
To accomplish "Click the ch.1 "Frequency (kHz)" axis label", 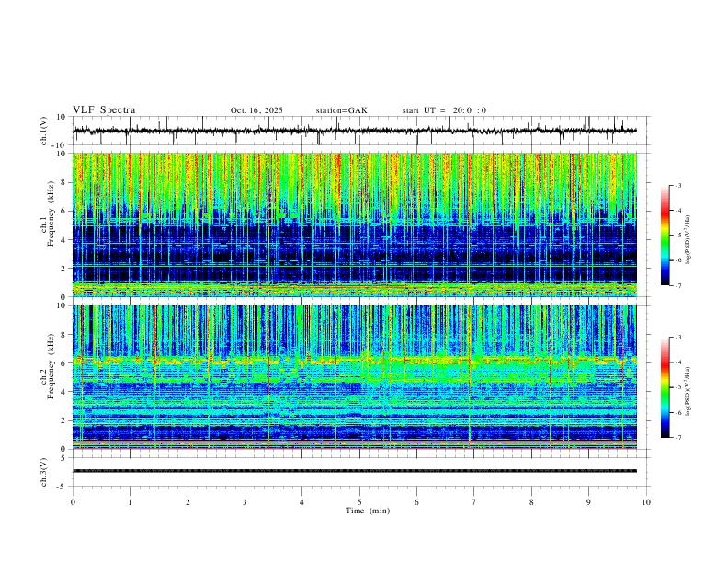I will 51,214.
